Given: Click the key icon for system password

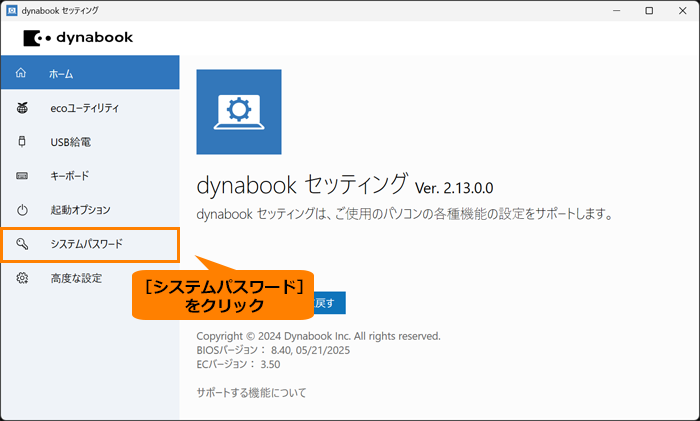Looking at the screenshot, I should pos(22,244).
